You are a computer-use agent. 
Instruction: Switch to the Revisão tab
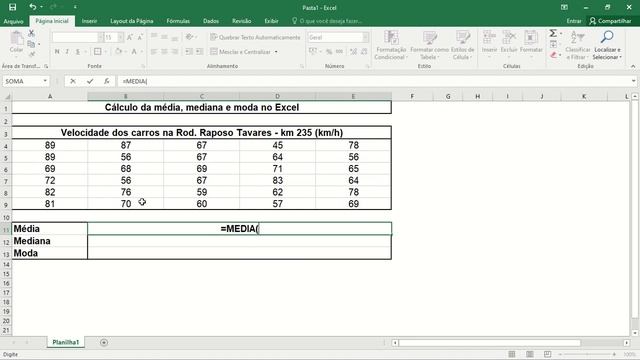coord(241,21)
